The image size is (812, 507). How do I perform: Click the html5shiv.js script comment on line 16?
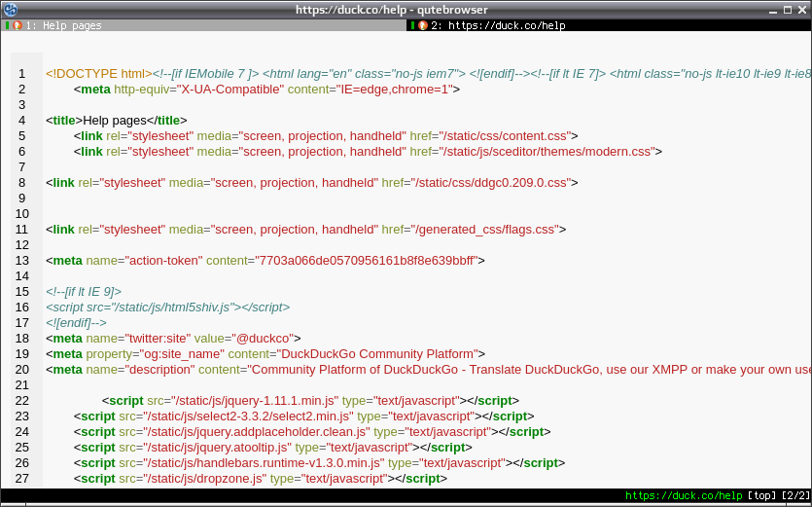pyautogui.click(x=168, y=307)
